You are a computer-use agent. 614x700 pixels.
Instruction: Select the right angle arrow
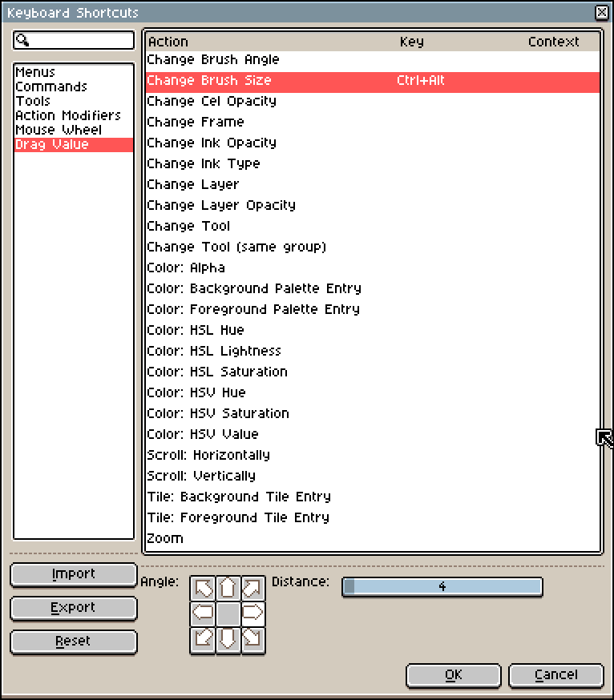[x=253, y=614]
